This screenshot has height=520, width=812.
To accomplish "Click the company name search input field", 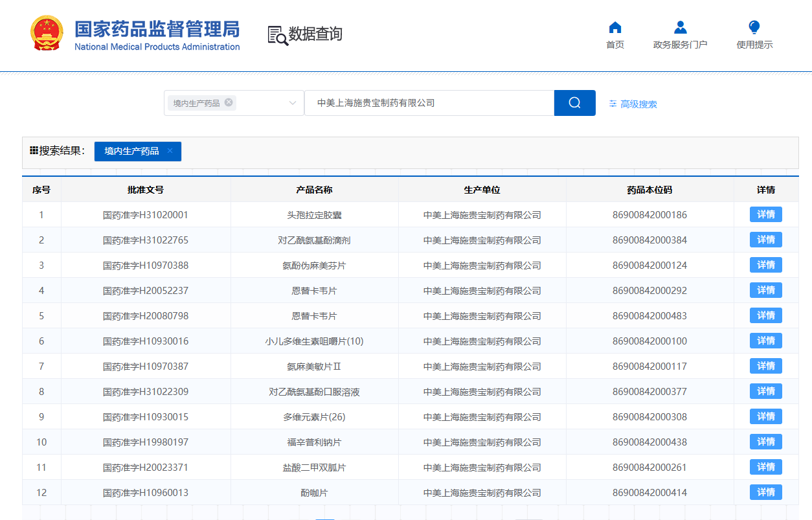I will pyautogui.click(x=429, y=103).
